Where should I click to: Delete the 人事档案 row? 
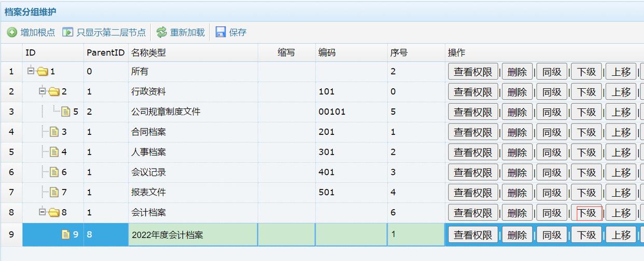(x=517, y=152)
